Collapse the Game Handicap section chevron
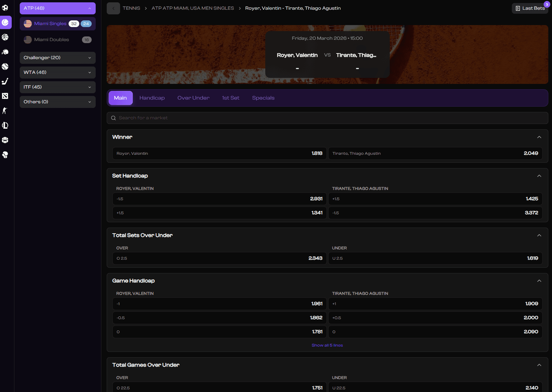This screenshot has width=552, height=392. coord(539,281)
